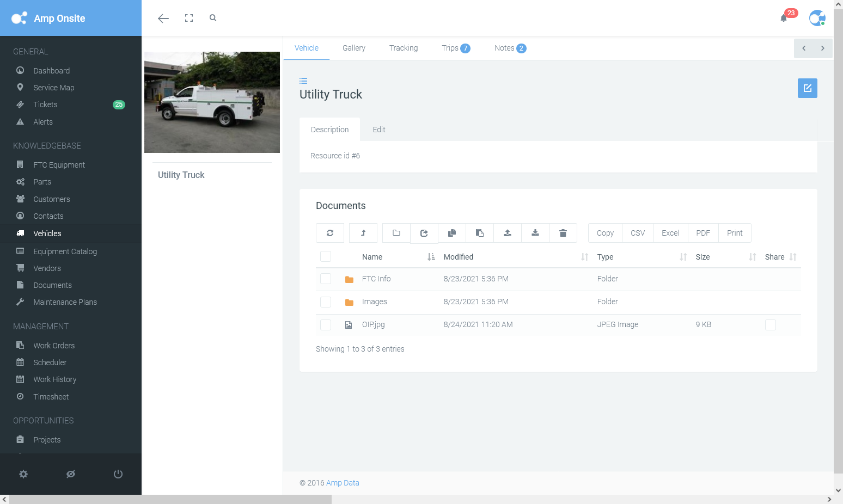Check the OIP.jpg row checkbox

click(326, 324)
